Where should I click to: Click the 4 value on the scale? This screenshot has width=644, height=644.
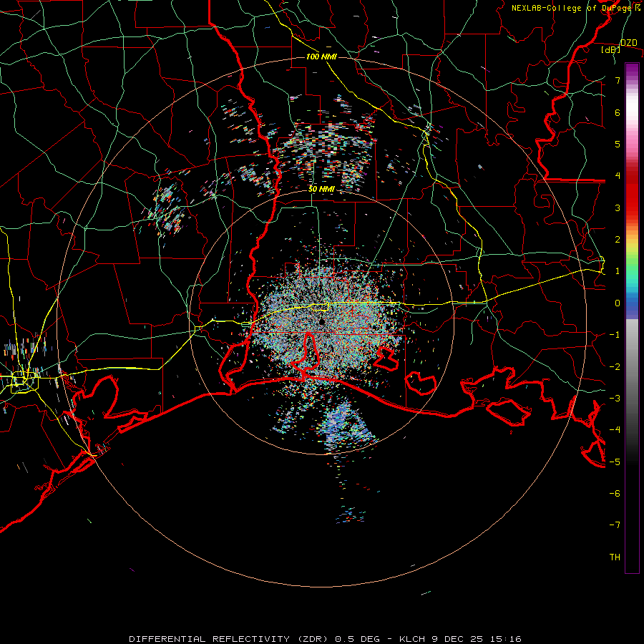618,176
